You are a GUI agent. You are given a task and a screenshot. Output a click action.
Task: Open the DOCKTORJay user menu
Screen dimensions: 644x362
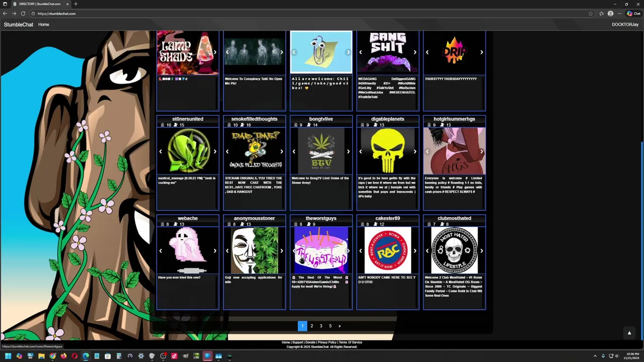625,25
